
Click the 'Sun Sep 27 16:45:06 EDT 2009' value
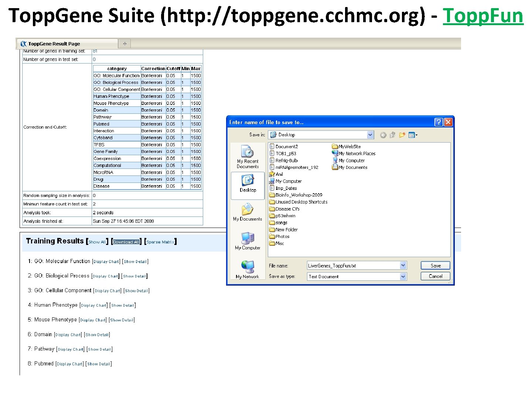click(x=123, y=221)
